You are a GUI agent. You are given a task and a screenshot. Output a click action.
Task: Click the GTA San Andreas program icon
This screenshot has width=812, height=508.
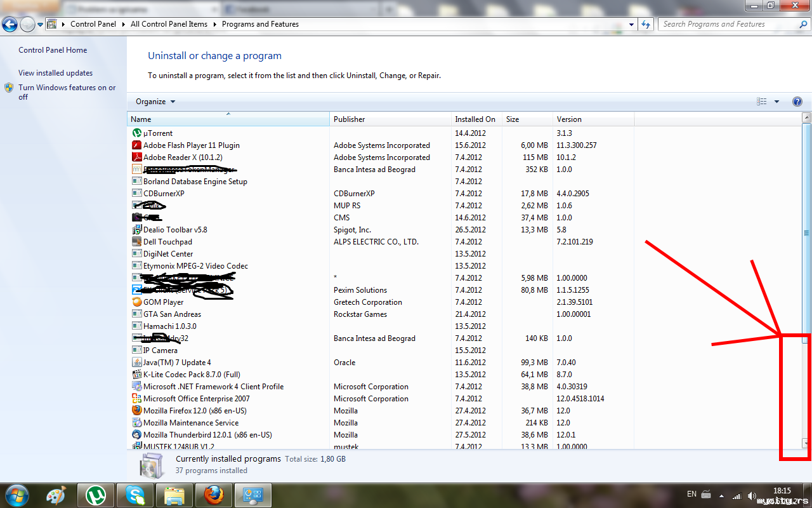[136, 314]
